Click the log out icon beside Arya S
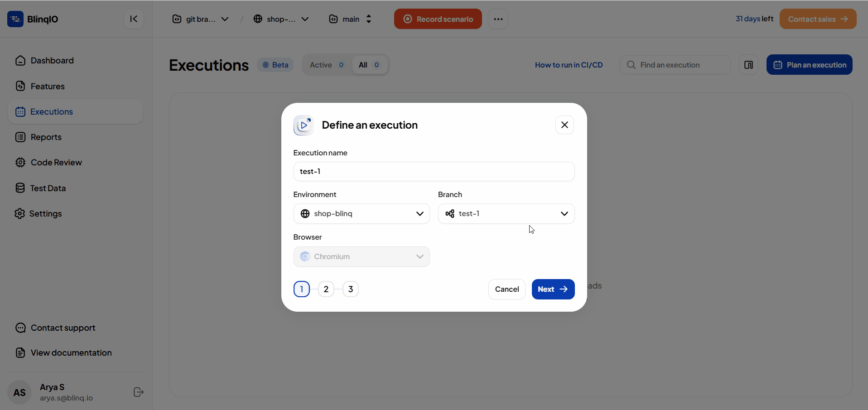Viewport: 868px width, 410px height. (139, 392)
